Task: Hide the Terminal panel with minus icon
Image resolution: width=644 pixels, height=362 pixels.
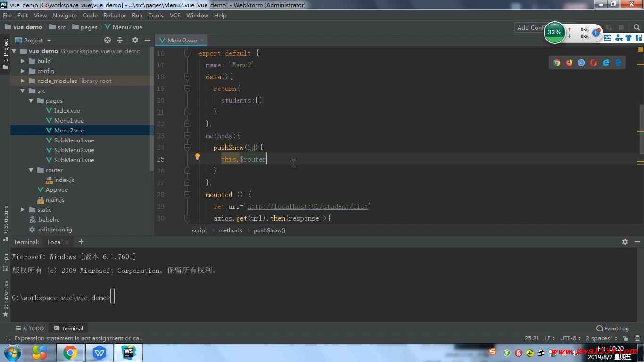Action: (637, 242)
